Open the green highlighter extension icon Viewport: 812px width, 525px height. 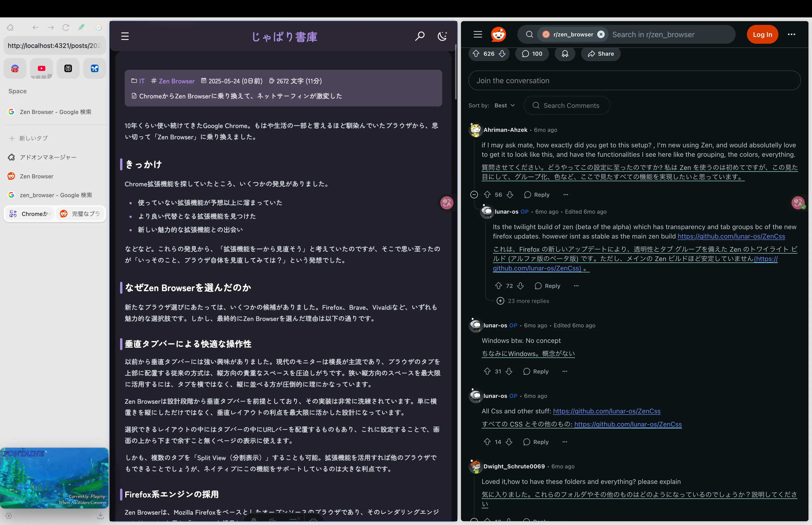click(82, 27)
